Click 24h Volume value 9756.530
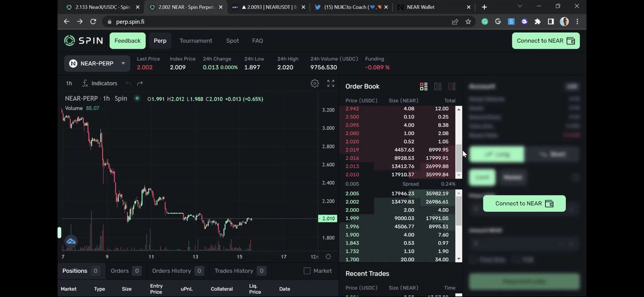644x297 pixels. coord(324,68)
